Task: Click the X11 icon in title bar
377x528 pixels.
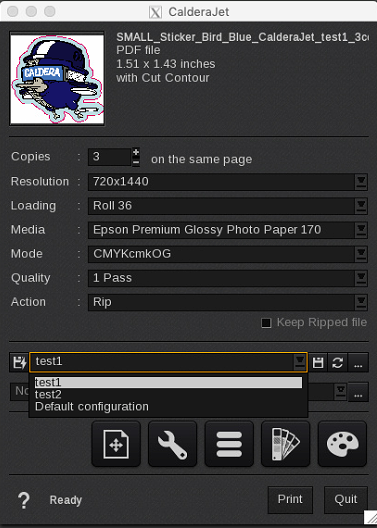Action: click(155, 12)
